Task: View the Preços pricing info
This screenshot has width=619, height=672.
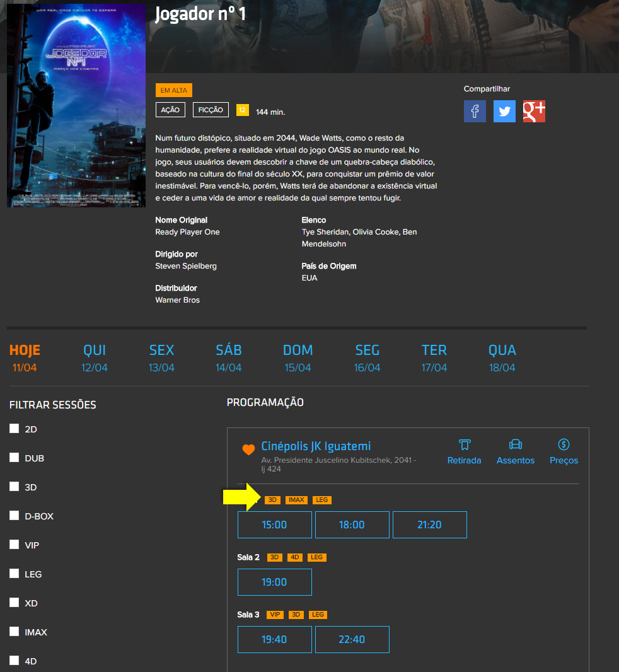Action: (564, 452)
